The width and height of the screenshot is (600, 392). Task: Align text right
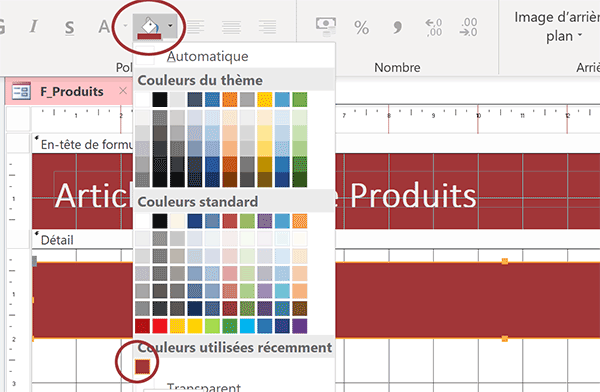tap(267, 27)
